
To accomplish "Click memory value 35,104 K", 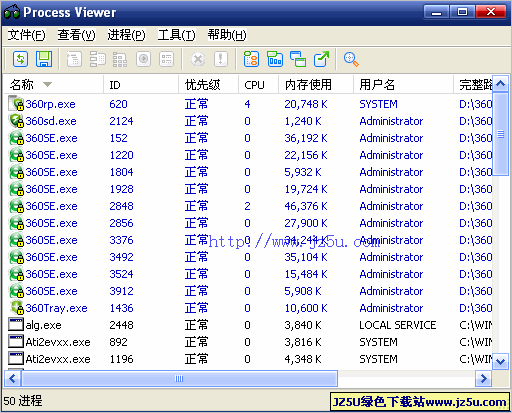I will point(306,257).
